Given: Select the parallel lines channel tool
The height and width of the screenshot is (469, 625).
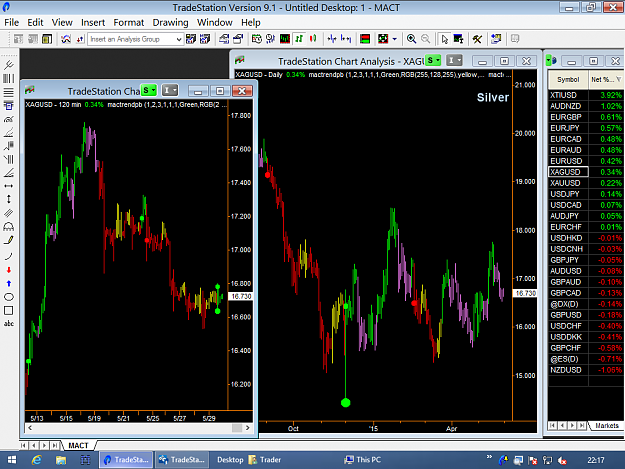Looking at the screenshot, I should pos(8,213).
